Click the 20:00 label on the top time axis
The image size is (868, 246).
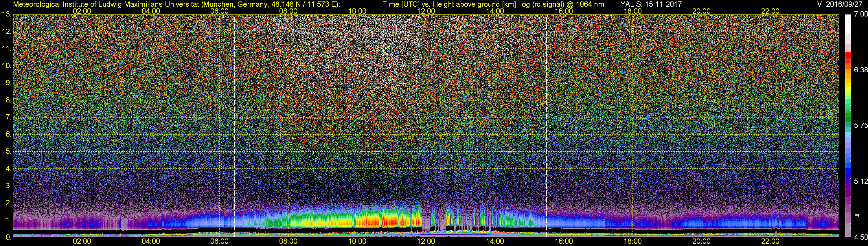[x=702, y=11]
